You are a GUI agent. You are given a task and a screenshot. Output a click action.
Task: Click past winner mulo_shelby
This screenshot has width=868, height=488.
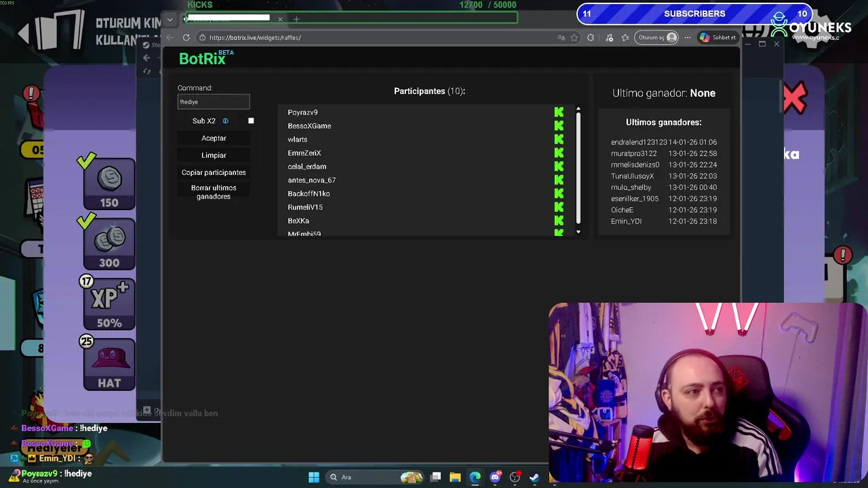(631, 188)
